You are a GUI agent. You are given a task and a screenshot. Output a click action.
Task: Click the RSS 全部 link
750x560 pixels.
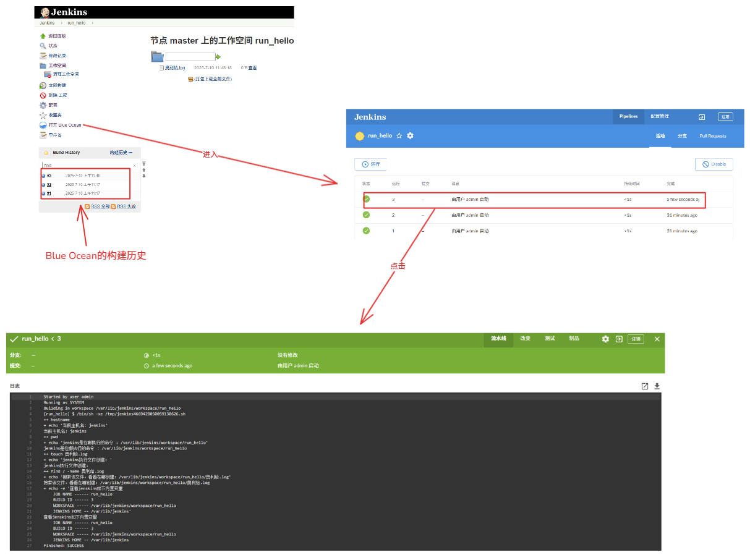pyautogui.click(x=100, y=206)
